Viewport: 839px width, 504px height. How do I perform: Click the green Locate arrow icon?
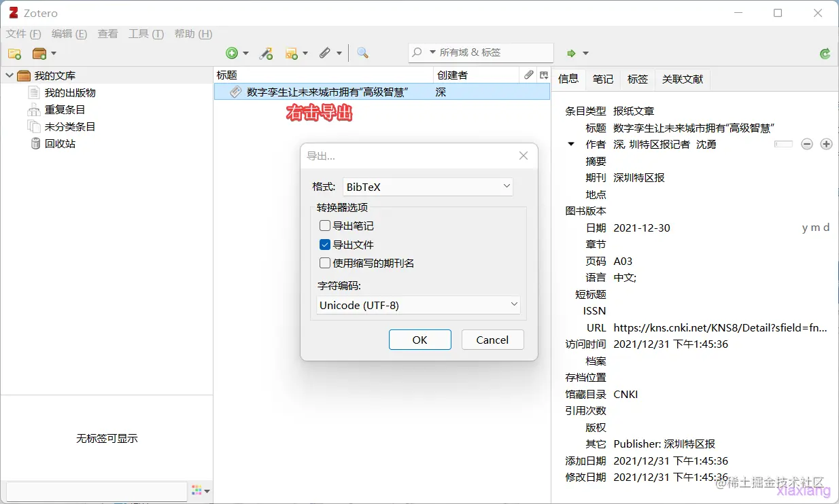pos(572,53)
